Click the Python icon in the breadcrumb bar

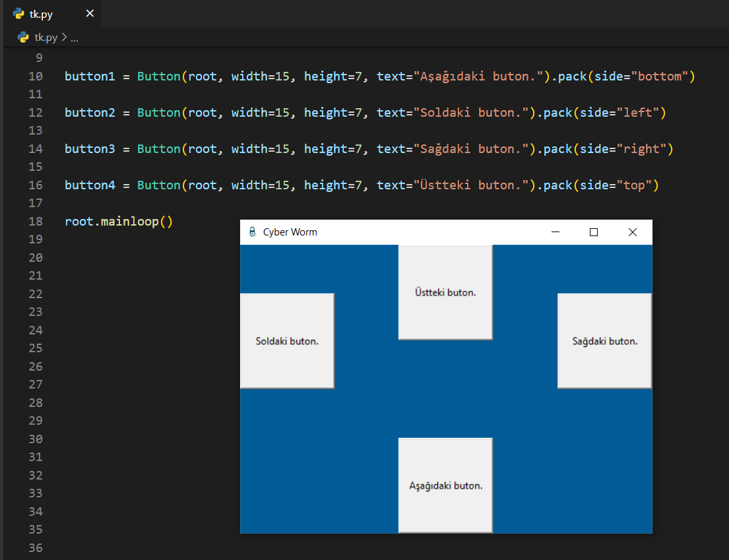(23, 38)
